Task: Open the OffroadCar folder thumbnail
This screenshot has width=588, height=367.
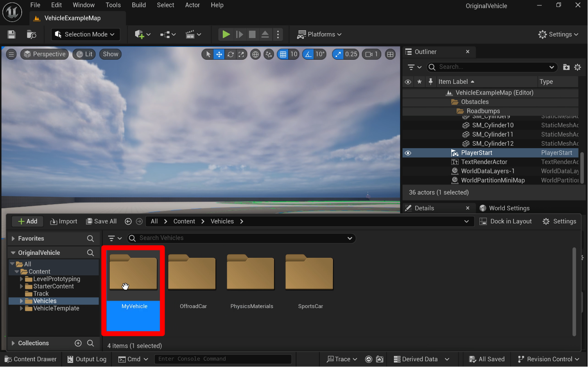Action: point(192,272)
